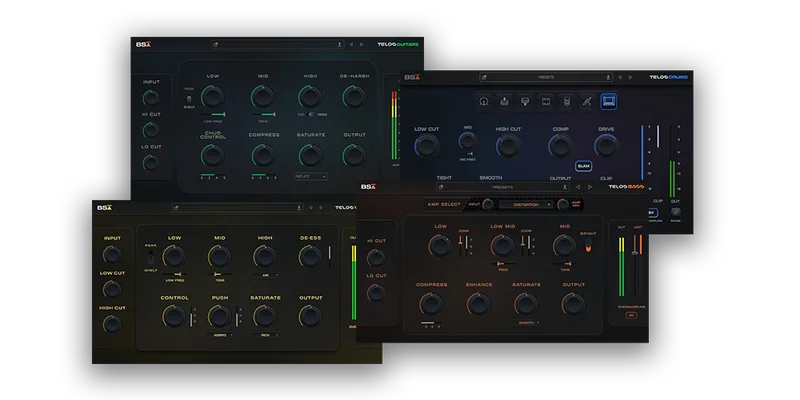
Task: Click the BSA logo in Telos Guitars
Action: point(143,44)
